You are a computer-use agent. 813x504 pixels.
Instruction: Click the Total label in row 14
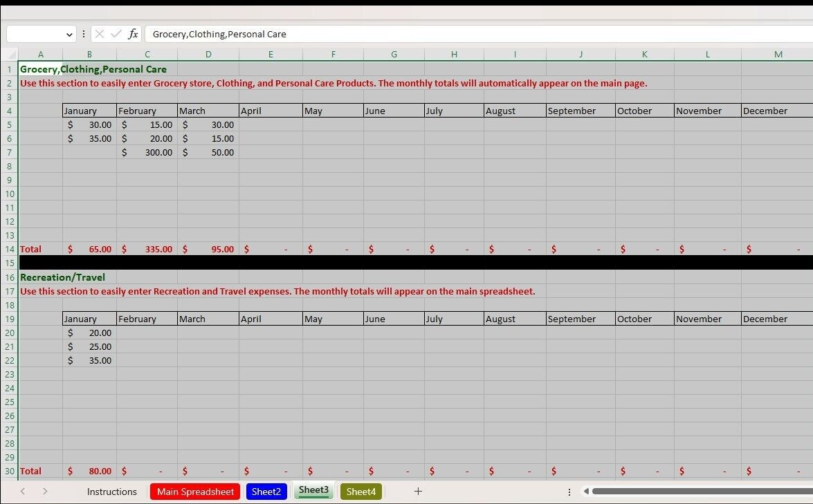(x=30, y=249)
